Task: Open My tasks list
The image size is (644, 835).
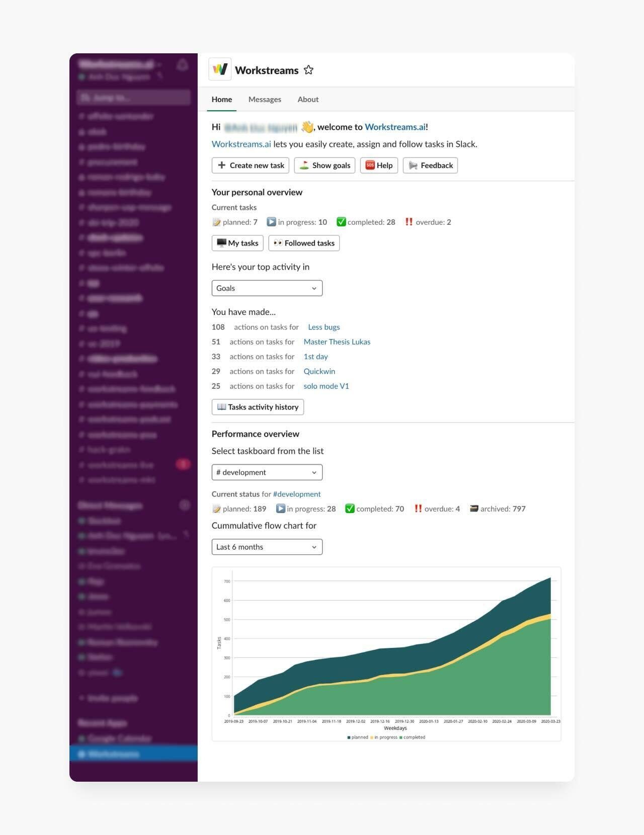Action: 237,243
